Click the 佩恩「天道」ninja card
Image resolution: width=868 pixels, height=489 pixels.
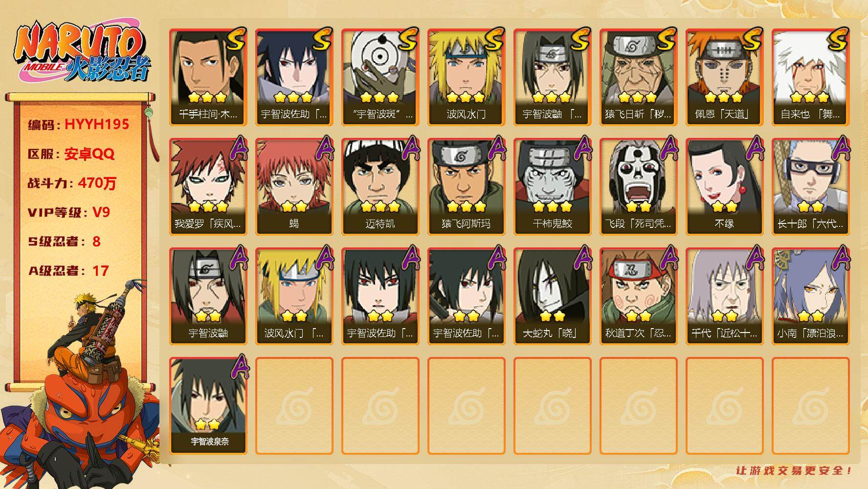pos(724,77)
